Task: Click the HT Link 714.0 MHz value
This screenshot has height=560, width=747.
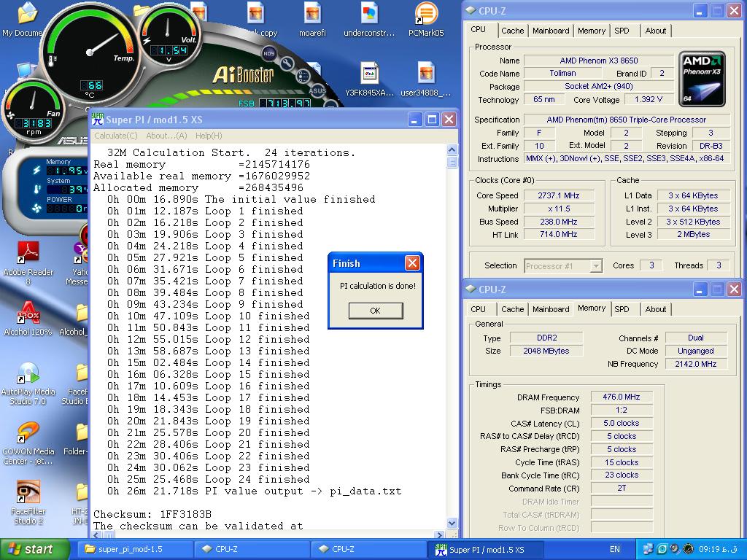Action: pos(559,234)
